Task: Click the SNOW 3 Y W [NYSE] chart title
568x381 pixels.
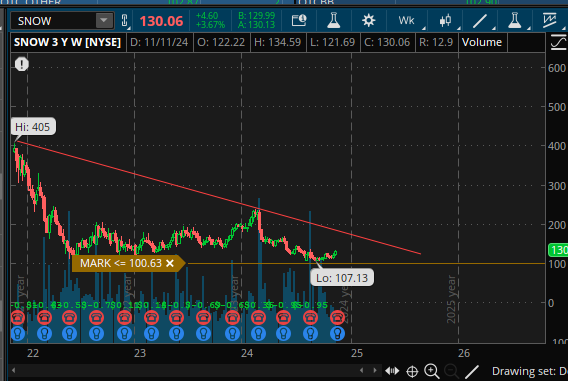Action: [67, 42]
